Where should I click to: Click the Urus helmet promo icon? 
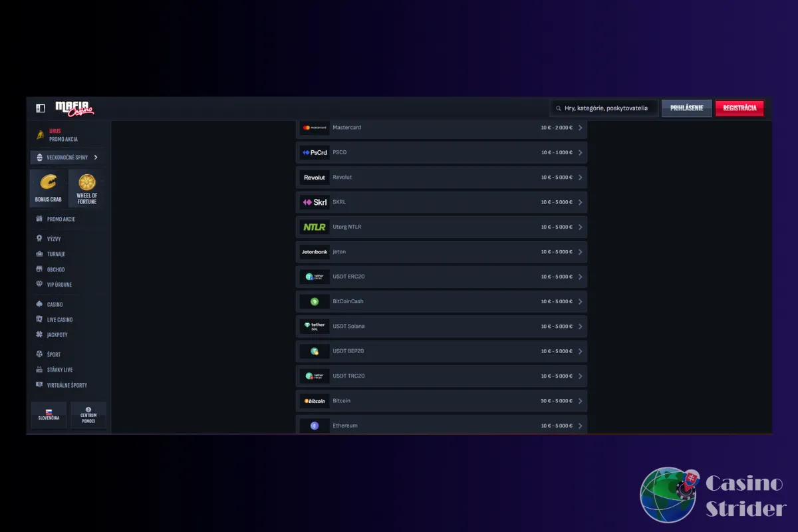[x=40, y=135]
